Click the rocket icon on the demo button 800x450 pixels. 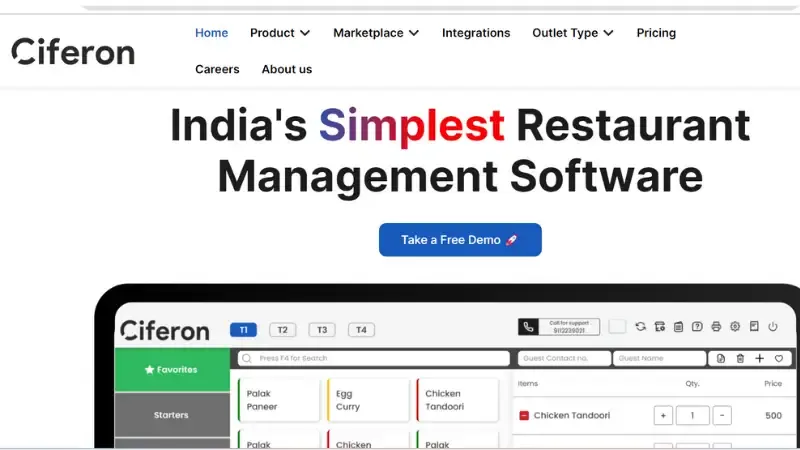(511, 240)
